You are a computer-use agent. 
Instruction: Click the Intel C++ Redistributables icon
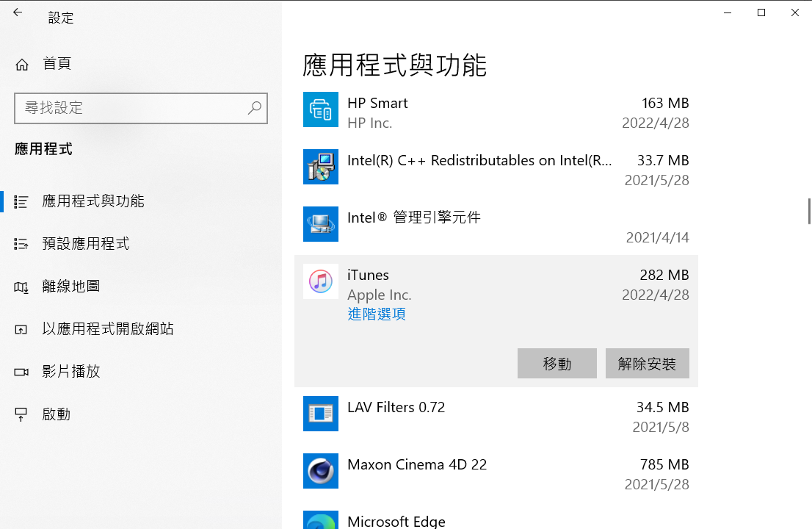pos(321,167)
